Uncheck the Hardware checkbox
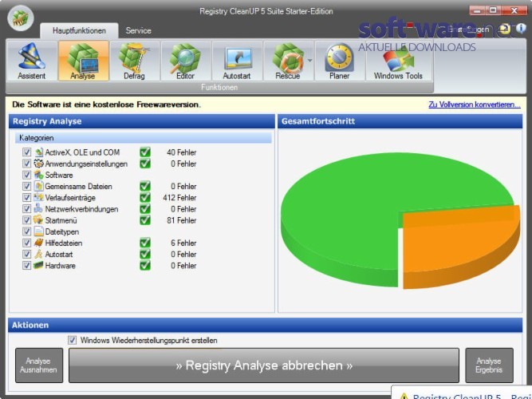This screenshot has height=399, width=532. tap(26, 266)
